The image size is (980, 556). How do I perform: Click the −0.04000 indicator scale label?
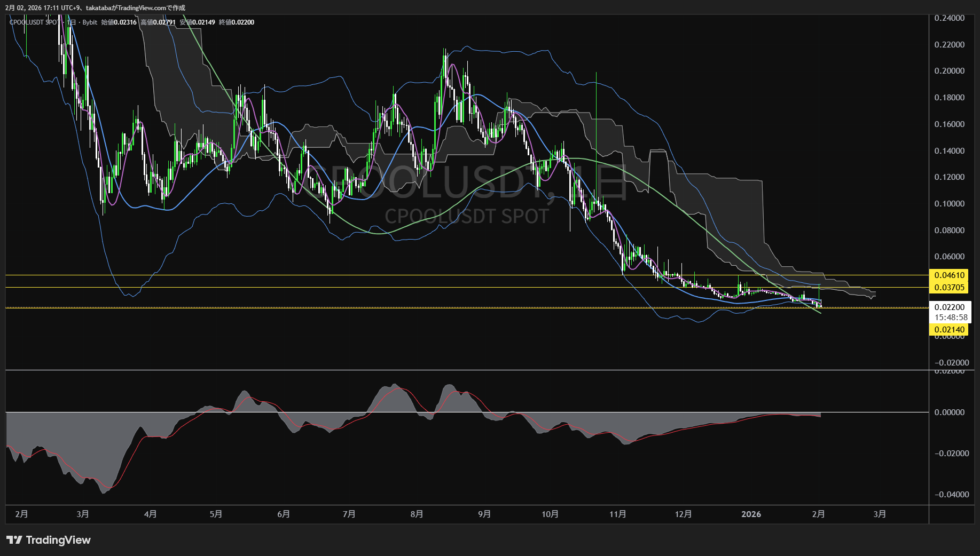(x=951, y=495)
